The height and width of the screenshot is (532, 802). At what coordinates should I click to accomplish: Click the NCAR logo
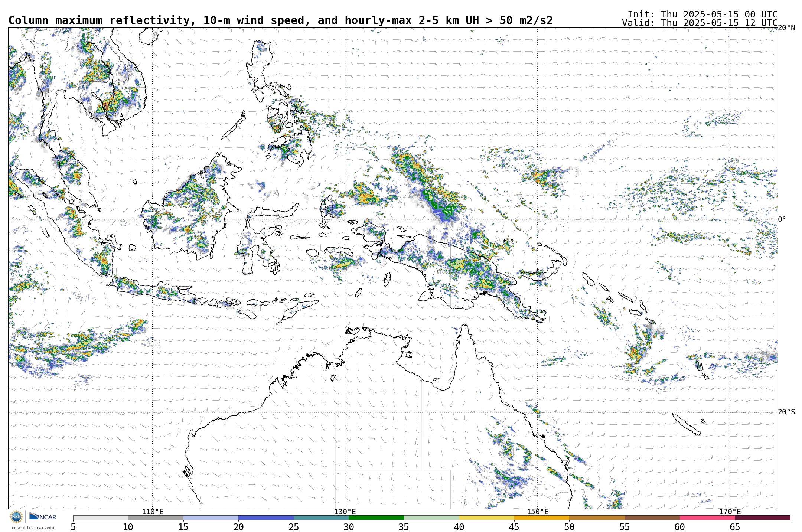click(43, 516)
